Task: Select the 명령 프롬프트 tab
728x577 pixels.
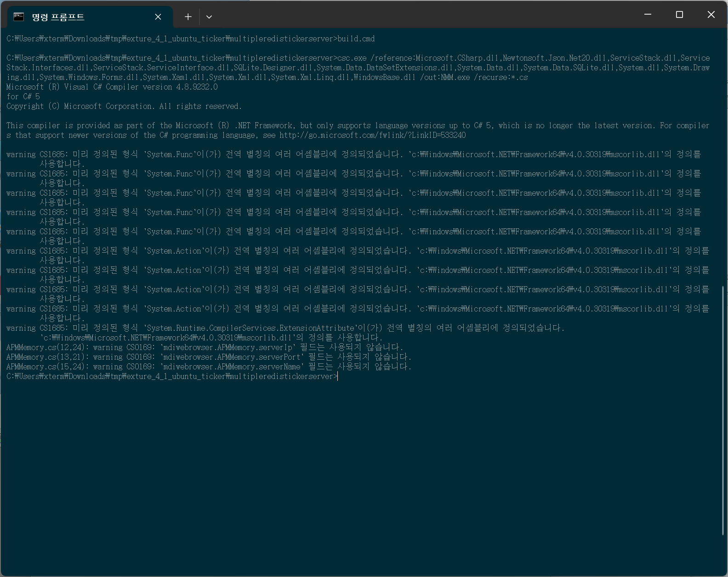Action: coord(90,17)
